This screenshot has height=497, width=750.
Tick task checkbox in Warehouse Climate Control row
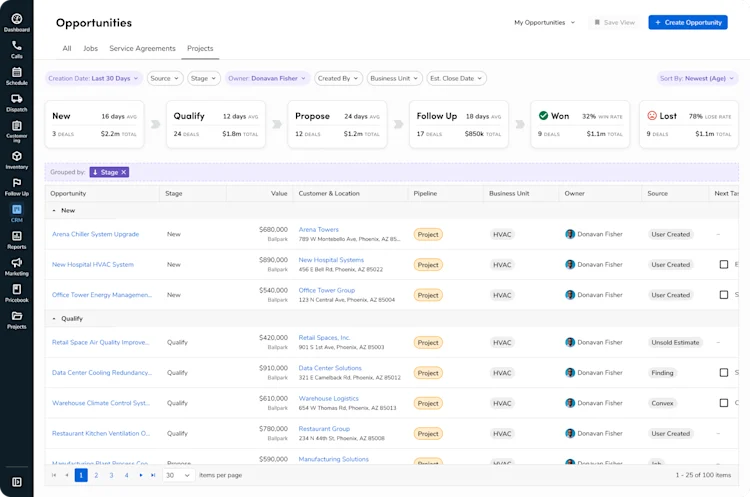[724, 403]
